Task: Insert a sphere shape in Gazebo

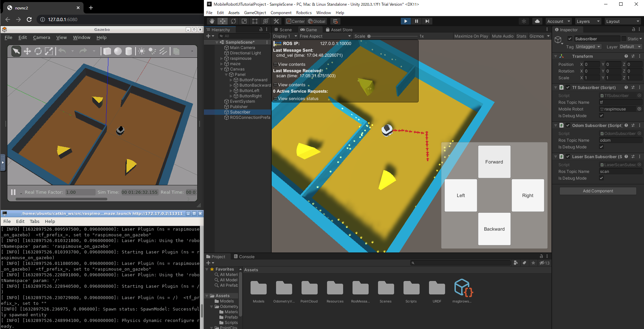Action: tap(118, 51)
